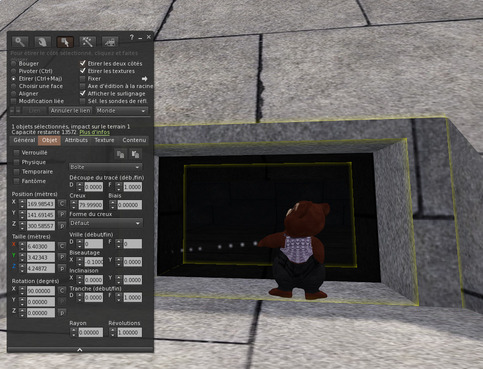Click the P button beside Position Y
Viewport: 483px width, 369px height.
click(x=62, y=214)
